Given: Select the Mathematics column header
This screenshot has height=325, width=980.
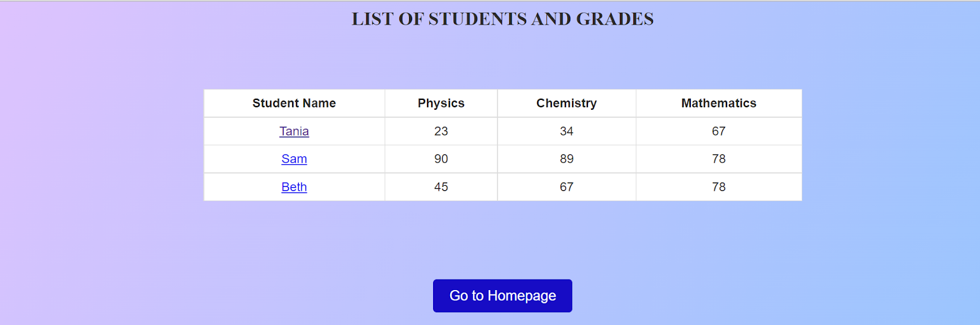Looking at the screenshot, I should [718, 103].
